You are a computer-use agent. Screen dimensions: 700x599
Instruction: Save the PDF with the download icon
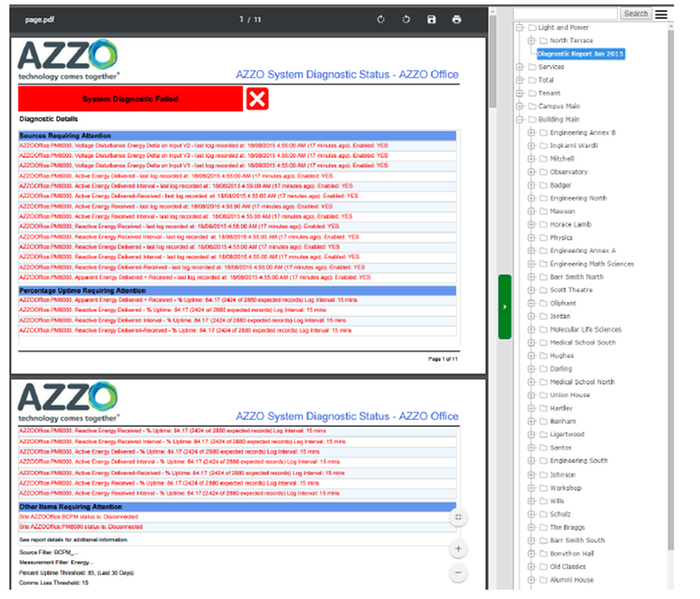[431, 20]
